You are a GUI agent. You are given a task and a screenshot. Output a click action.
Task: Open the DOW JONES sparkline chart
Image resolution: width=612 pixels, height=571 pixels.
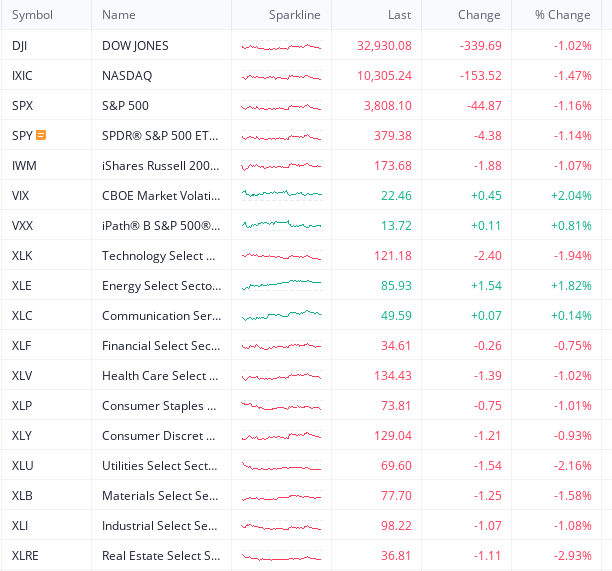point(282,46)
